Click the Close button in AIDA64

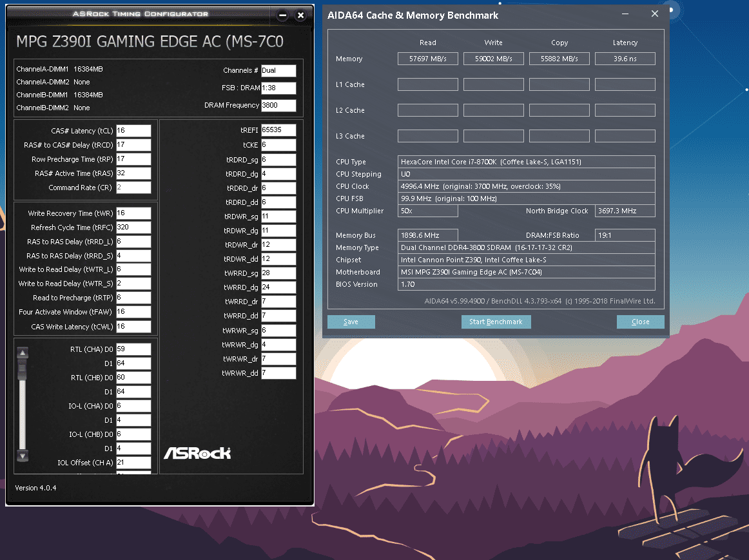[640, 322]
